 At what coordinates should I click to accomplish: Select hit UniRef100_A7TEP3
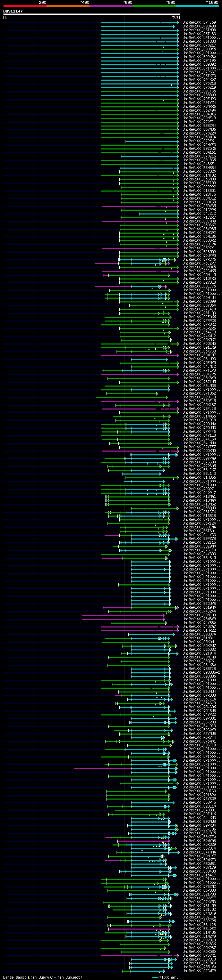click(x=199, y=370)
